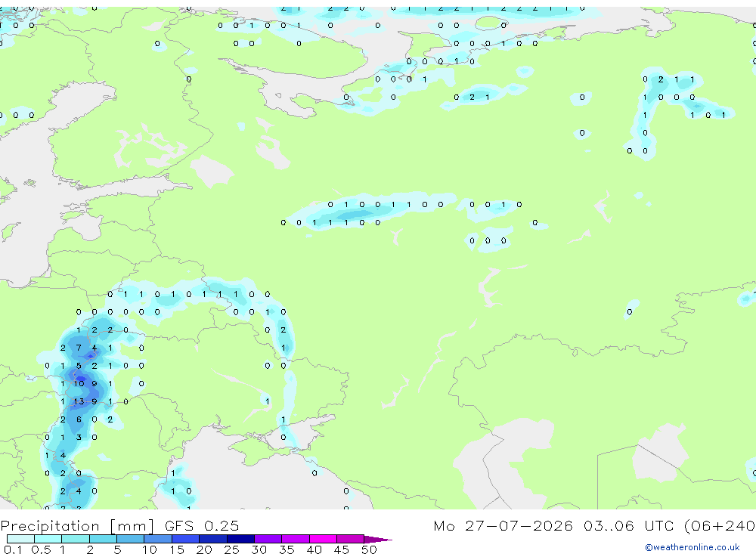Click the legend label '0.1'

click(x=13, y=549)
